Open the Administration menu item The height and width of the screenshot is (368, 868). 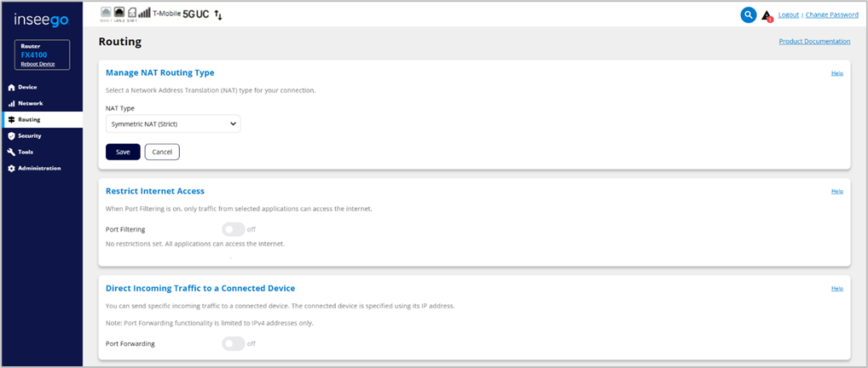[x=39, y=168]
